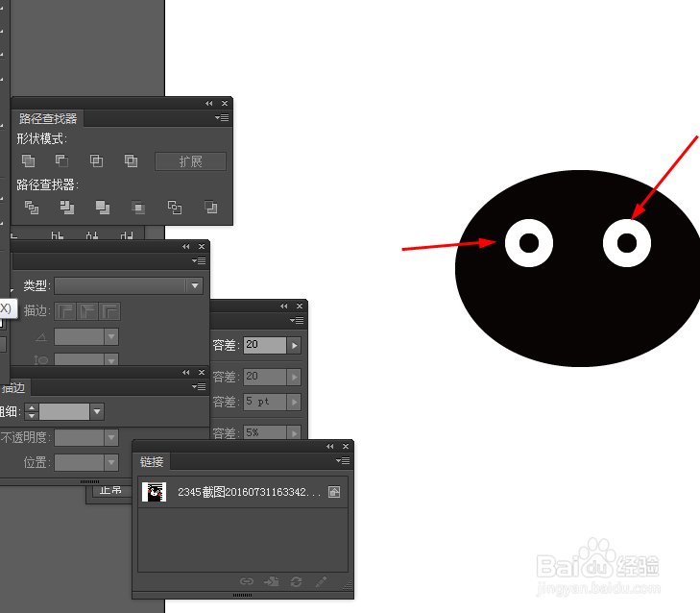The width and height of the screenshot is (700, 613).
Task: Open the 容差 panel flyout menu
Action: click(297, 320)
